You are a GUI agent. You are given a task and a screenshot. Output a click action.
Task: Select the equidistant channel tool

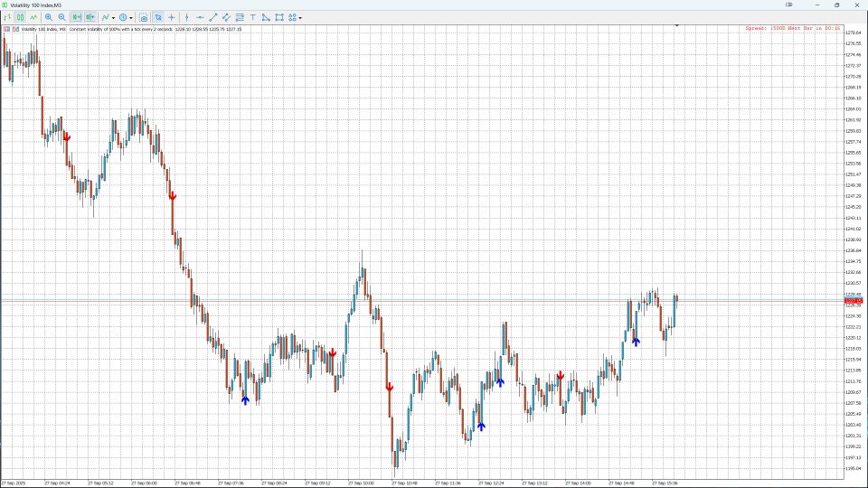click(x=226, y=18)
